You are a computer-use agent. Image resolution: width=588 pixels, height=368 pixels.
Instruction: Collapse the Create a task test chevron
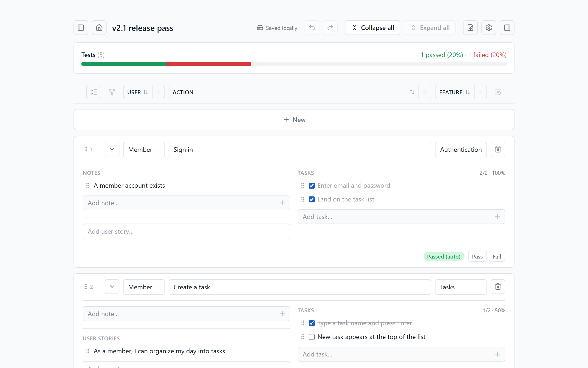tap(112, 287)
